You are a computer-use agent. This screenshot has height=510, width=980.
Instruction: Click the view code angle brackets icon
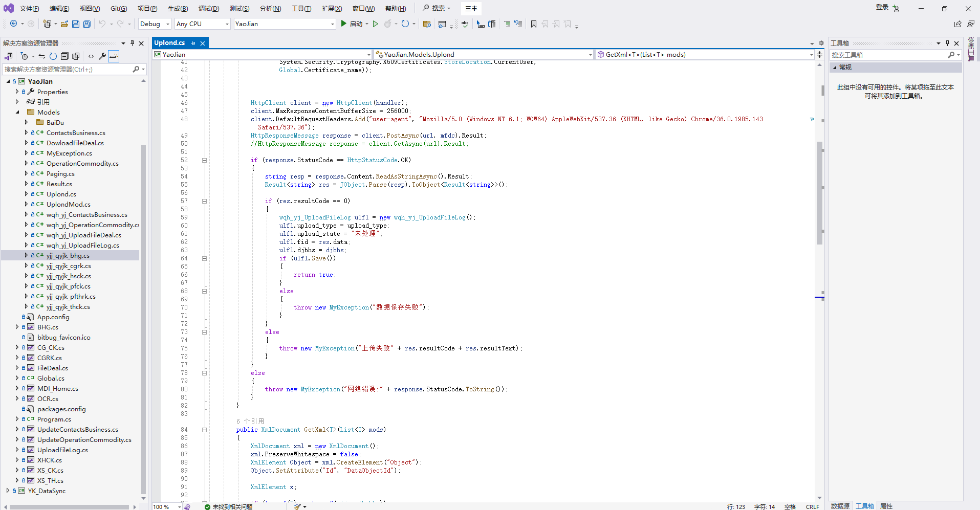click(x=91, y=56)
